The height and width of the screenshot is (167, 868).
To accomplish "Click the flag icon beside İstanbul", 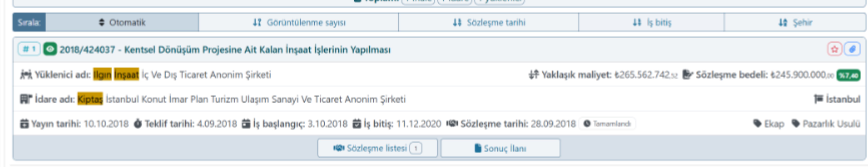I will [818, 99].
